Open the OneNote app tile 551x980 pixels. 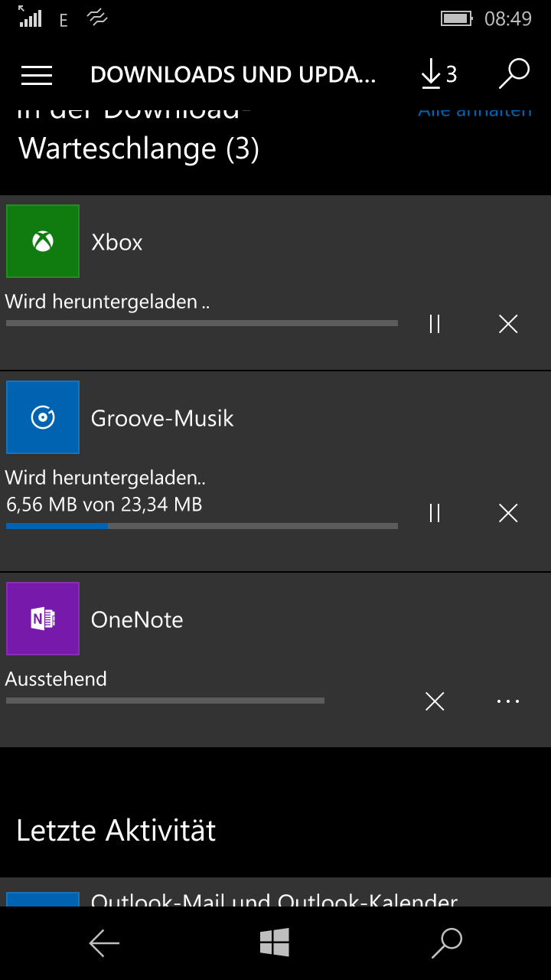(x=43, y=619)
